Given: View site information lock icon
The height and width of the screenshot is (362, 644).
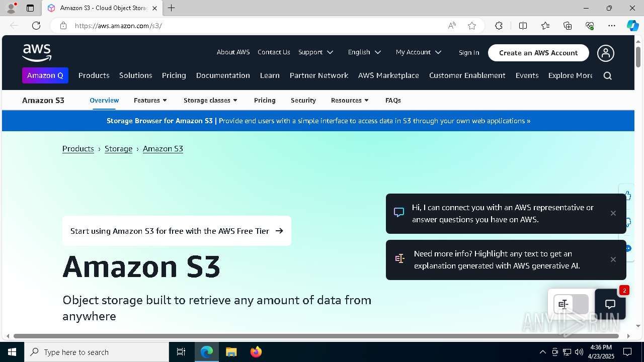Looking at the screenshot, I should coord(63,26).
